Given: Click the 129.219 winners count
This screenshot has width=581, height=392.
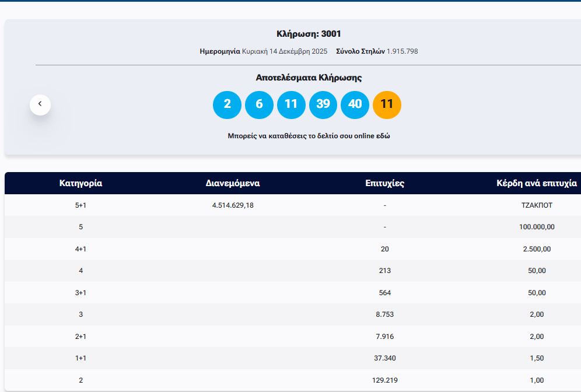Looking at the screenshot, I should (385, 380).
